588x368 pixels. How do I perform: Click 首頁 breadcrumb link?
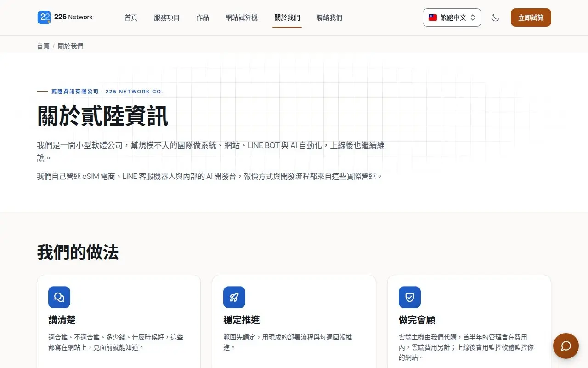pos(43,46)
